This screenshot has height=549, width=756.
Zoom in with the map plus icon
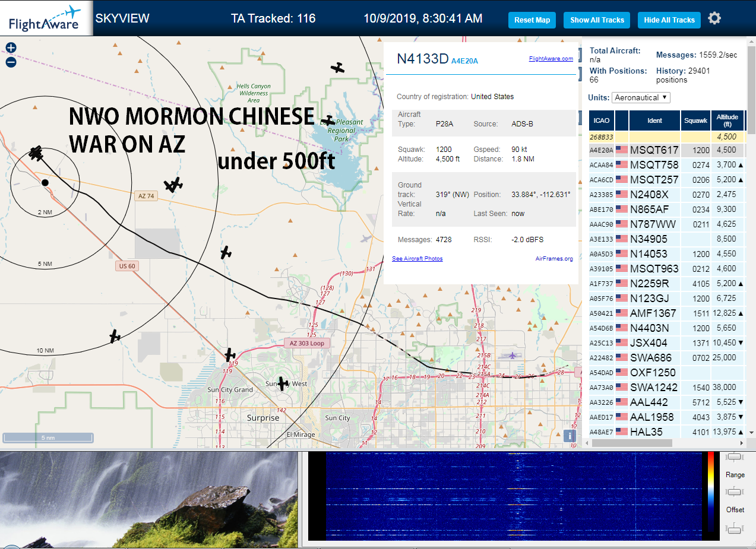click(11, 48)
